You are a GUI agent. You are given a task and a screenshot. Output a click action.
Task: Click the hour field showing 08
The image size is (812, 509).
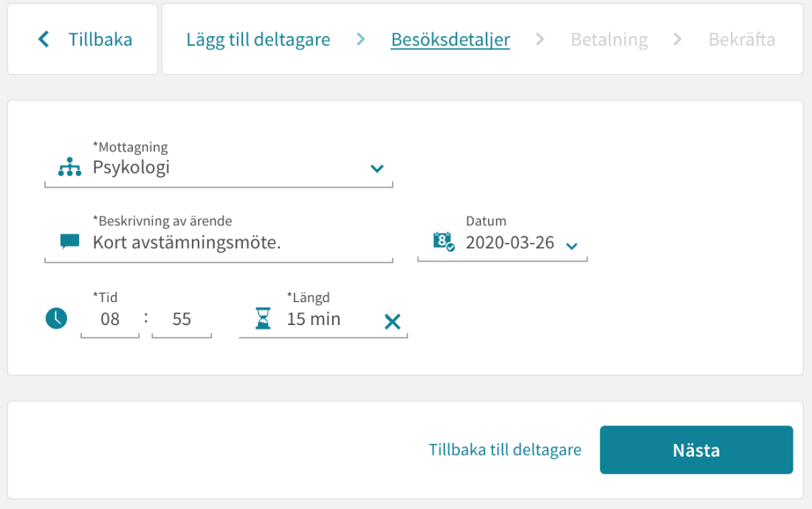tap(110, 319)
